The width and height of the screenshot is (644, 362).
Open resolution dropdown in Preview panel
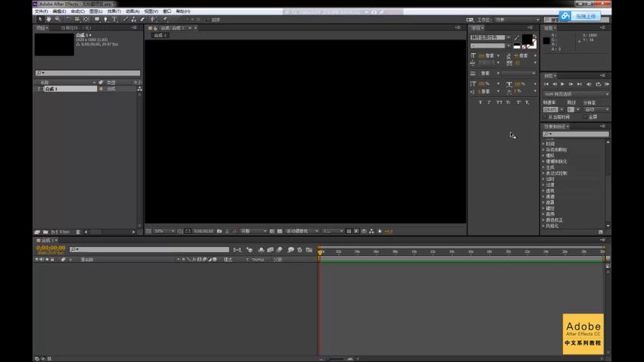(x=597, y=110)
